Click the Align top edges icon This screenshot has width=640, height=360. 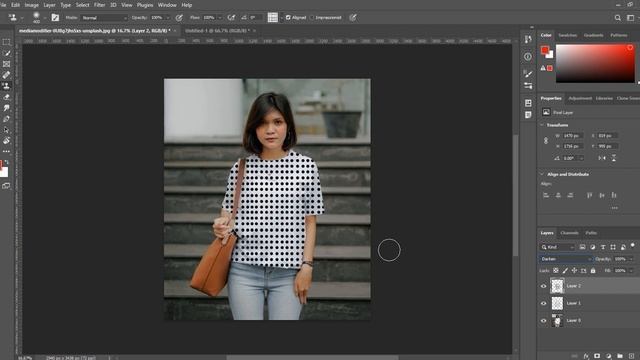coord(589,195)
